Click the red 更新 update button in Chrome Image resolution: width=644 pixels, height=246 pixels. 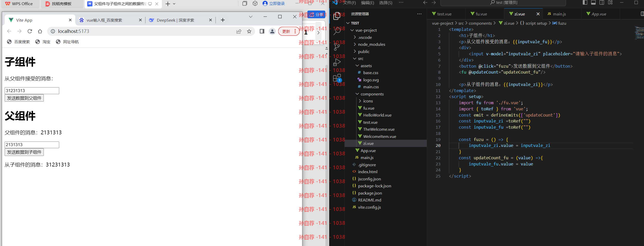(x=289, y=31)
